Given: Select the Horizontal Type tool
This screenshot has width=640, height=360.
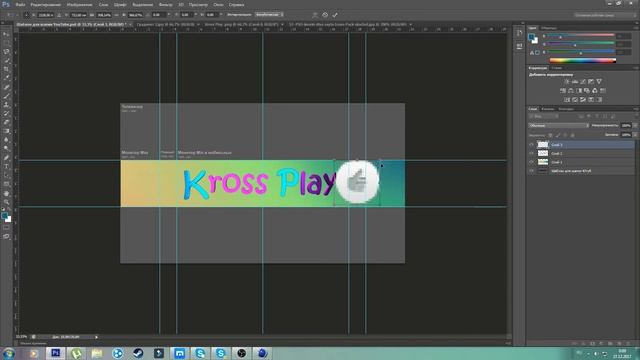Looking at the screenshot, I should click(x=6, y=167).
